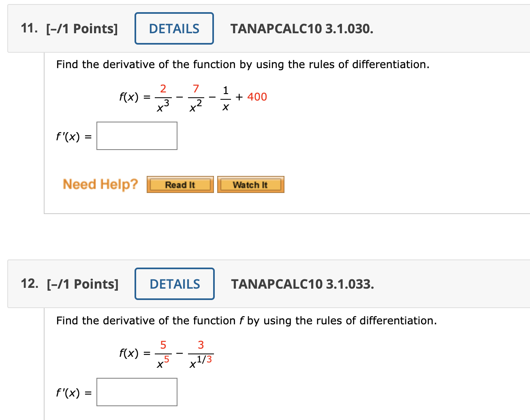This screenshot has height=420, width=530.
Task: Click the f'(x) label in problem 12
Action: coord(72,393)
